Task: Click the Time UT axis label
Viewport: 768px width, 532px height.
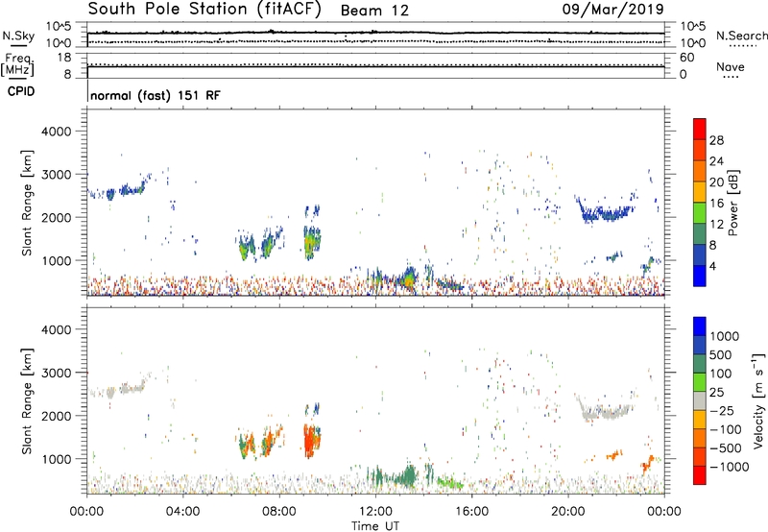Action: click(375, 525)
